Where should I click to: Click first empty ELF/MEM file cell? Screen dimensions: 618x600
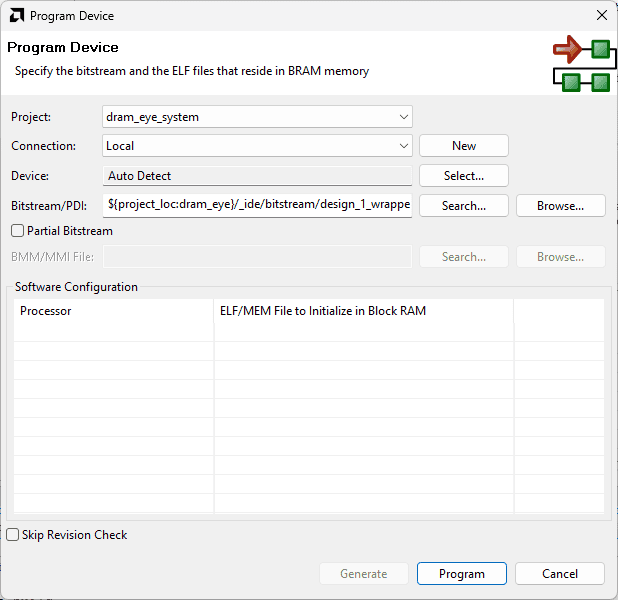coord(363,333)
